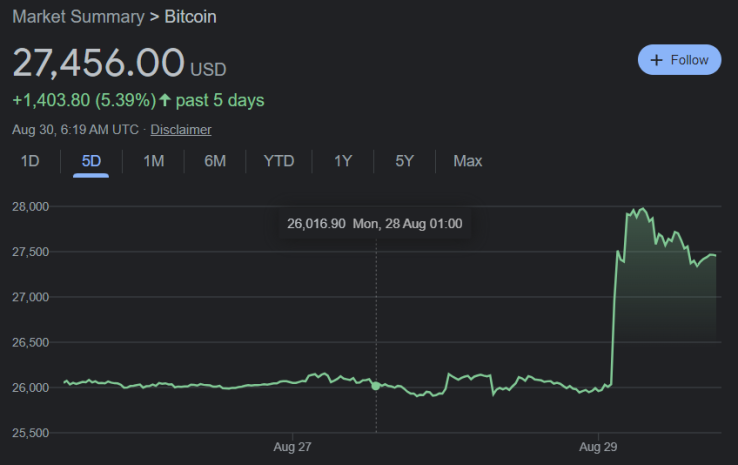
Task: Go to Market Summary breadcrumb
Action: pos(78,17)
